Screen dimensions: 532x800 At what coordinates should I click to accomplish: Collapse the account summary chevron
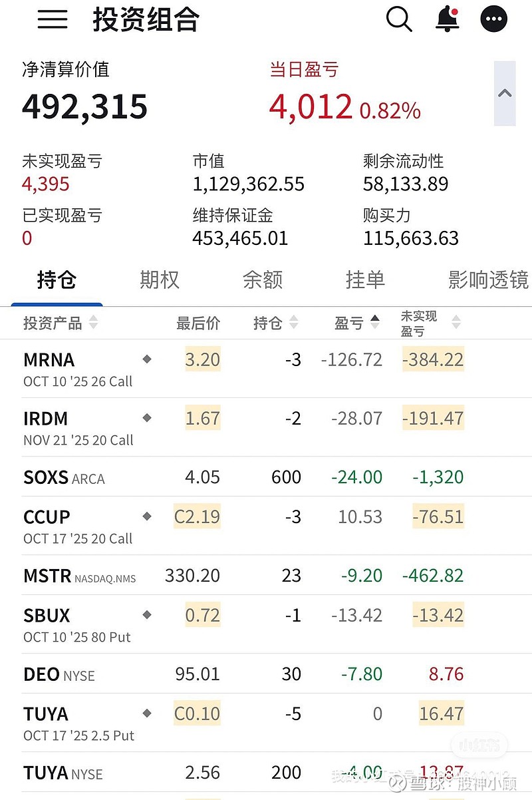point(505,93)
